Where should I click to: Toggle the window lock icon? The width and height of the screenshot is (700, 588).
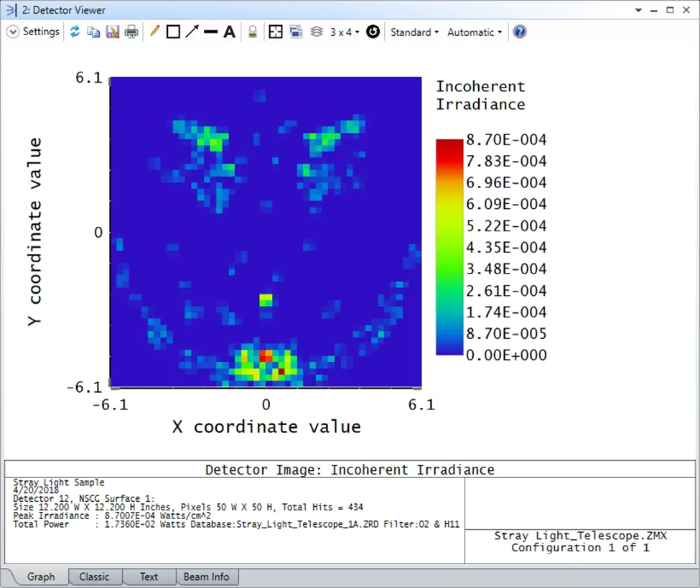[253, 32]
